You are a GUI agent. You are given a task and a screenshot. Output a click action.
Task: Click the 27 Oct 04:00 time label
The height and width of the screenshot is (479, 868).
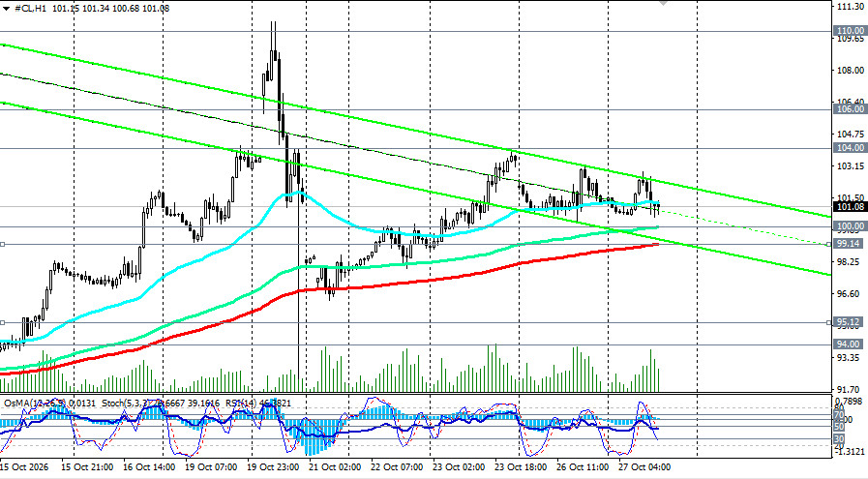(x=644, y=467)
